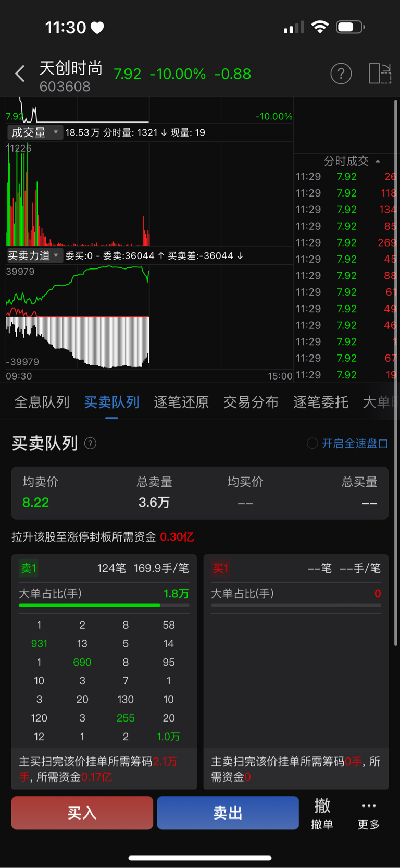Screen dimensions: 400x868
Task: Tap the -10.00% change in header
Action: [x=178, y=74]
